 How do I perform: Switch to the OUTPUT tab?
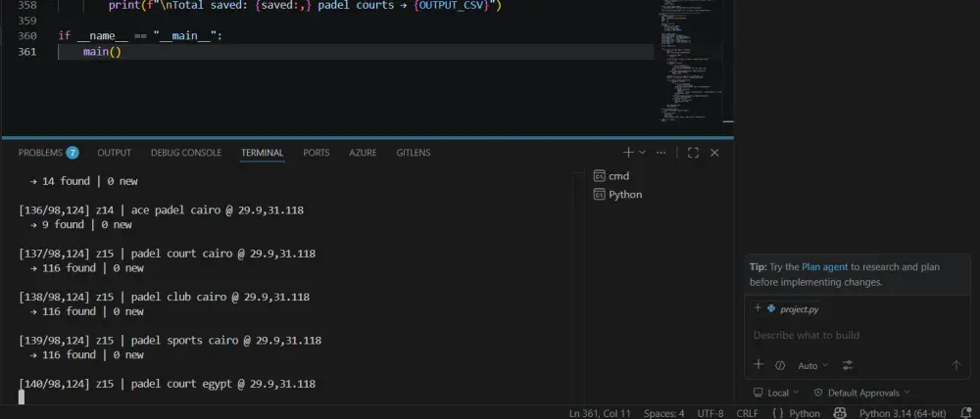[114, 153]
